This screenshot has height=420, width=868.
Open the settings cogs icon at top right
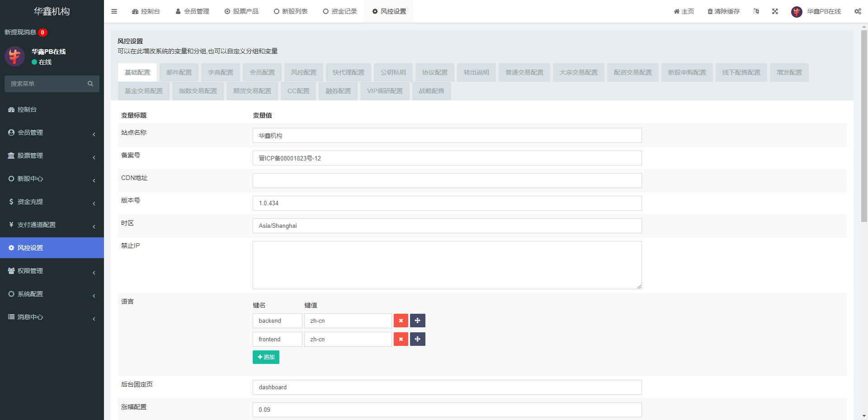(x=858, y=11)
